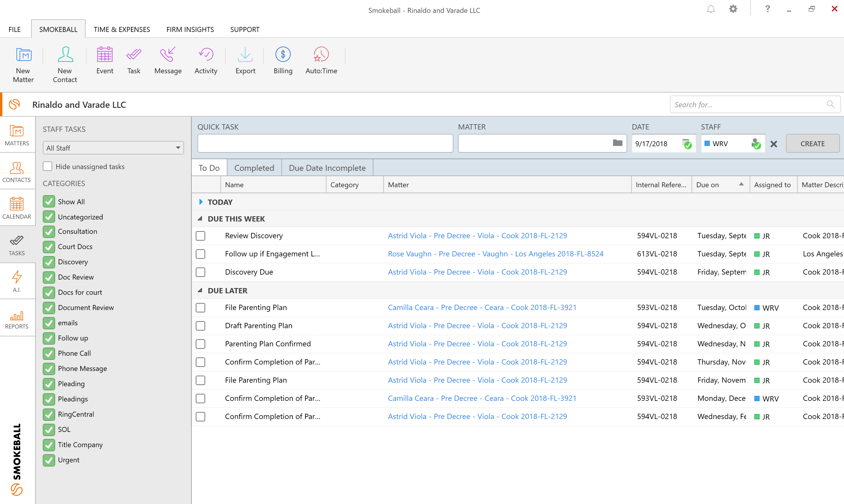This screenshot has height=504, width=844.
Task: Mark Review Discovery task as complete
Action: 200,236
